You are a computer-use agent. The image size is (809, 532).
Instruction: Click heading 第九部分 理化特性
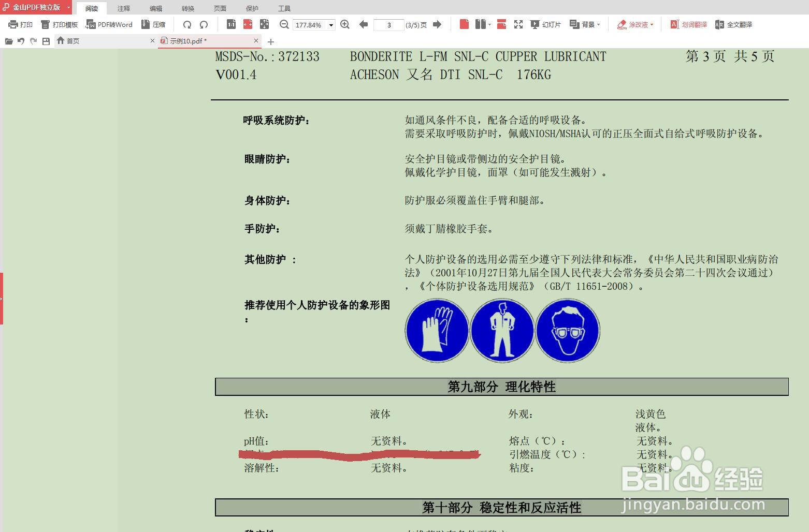tap(501, 387)
